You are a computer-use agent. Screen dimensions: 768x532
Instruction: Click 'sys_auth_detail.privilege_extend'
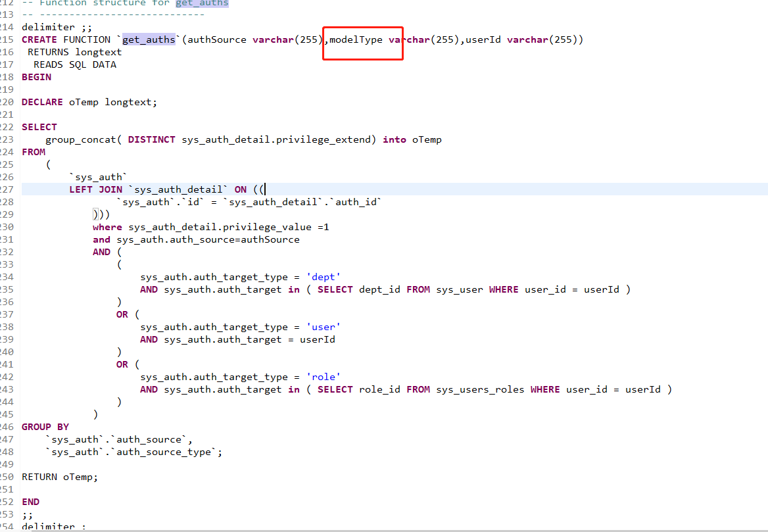[276, 139]
